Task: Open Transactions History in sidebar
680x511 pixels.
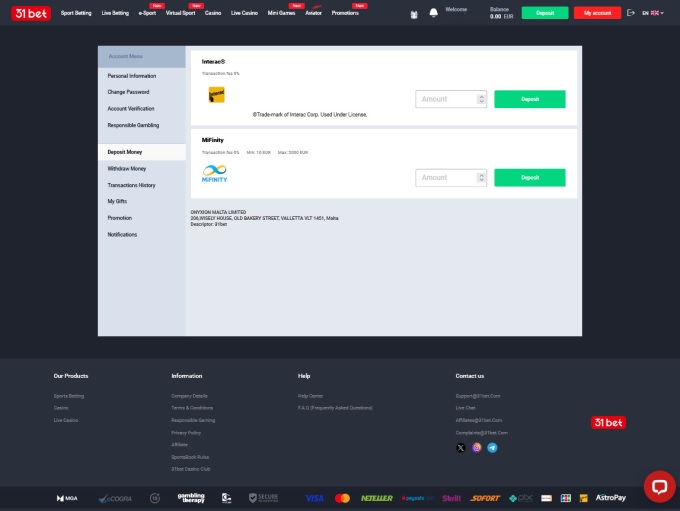Action: click(132, 185)
